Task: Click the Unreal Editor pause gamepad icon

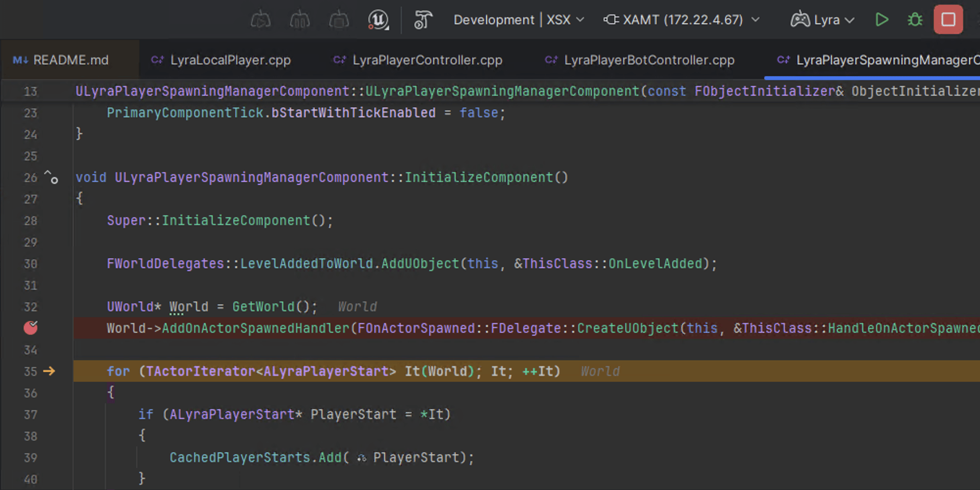Action: point(299,20)
